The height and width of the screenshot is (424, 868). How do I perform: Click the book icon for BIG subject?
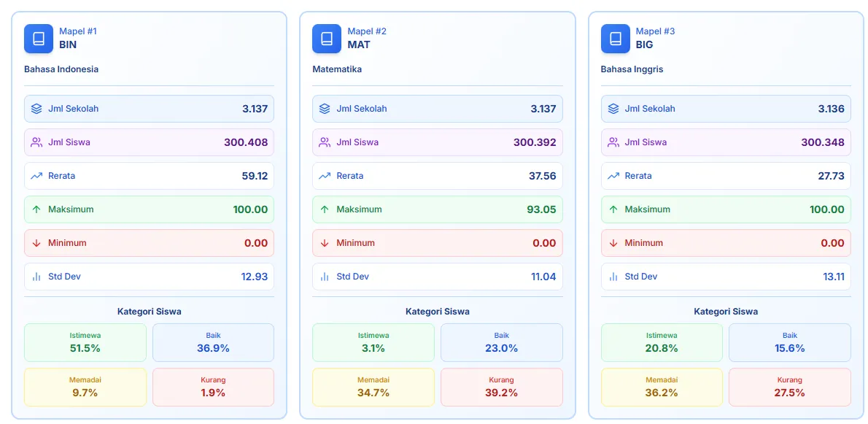(x=615, y=39)
